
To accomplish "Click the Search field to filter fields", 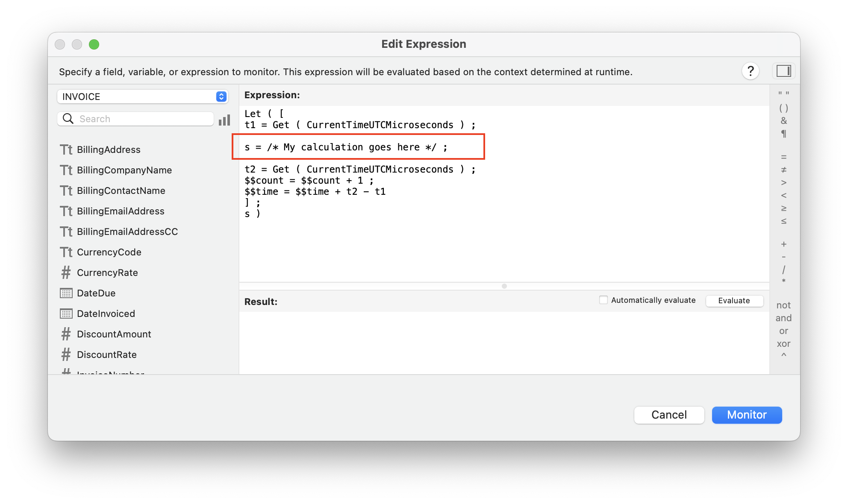I will 138,118.
